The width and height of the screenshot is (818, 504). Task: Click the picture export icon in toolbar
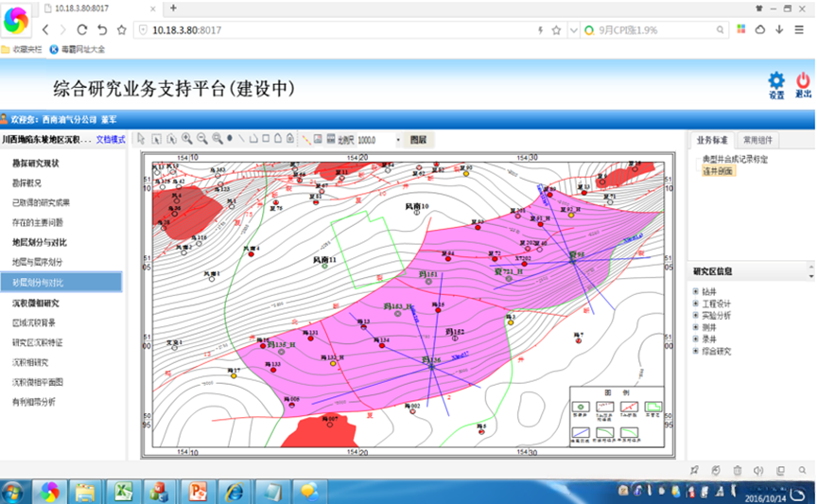[318, 139]
